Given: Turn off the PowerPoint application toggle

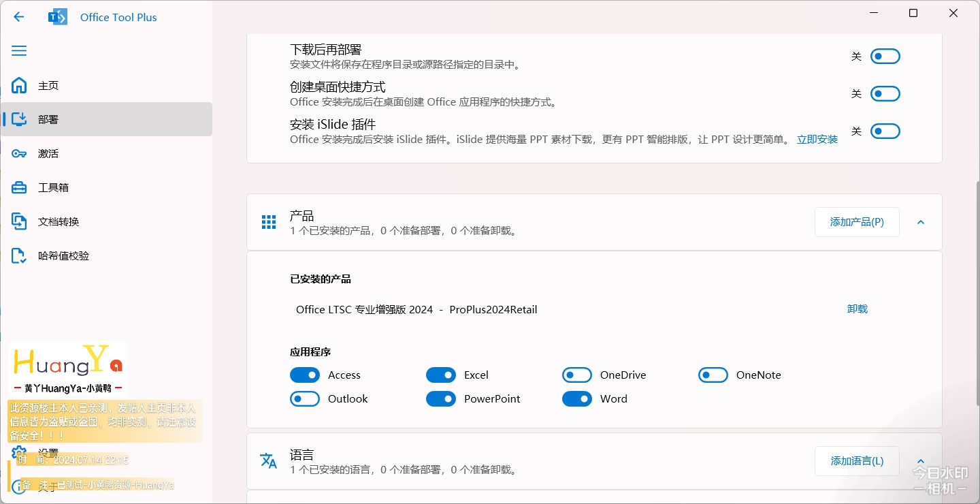Looking at the screenshot, I should tap(441, 399).
